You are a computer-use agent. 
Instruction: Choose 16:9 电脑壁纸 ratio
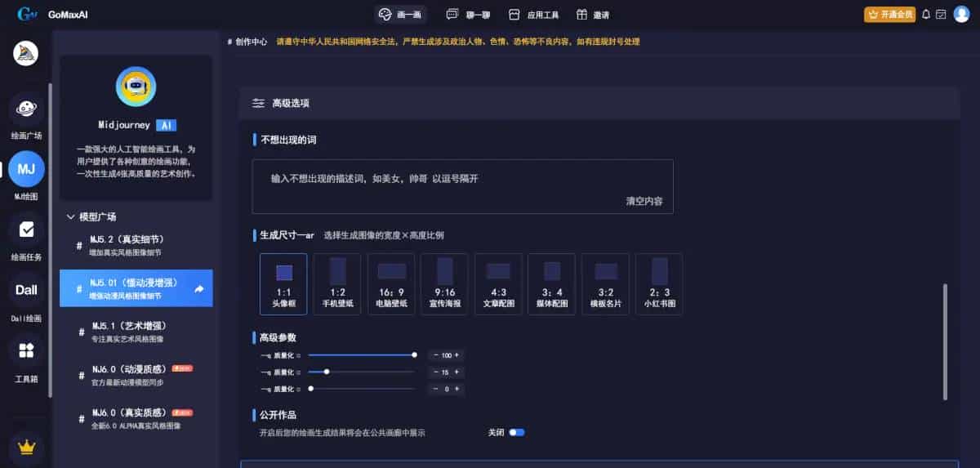click(391, 284)
